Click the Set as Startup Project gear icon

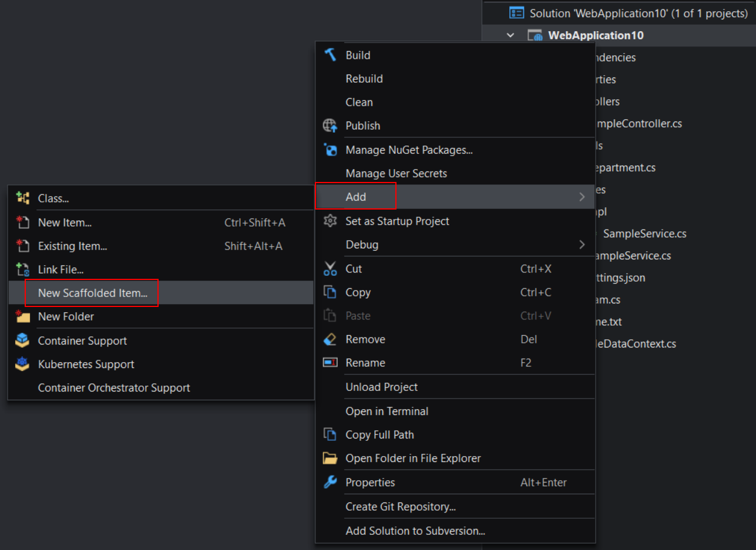pyautogui.click(x=330, y=221)
